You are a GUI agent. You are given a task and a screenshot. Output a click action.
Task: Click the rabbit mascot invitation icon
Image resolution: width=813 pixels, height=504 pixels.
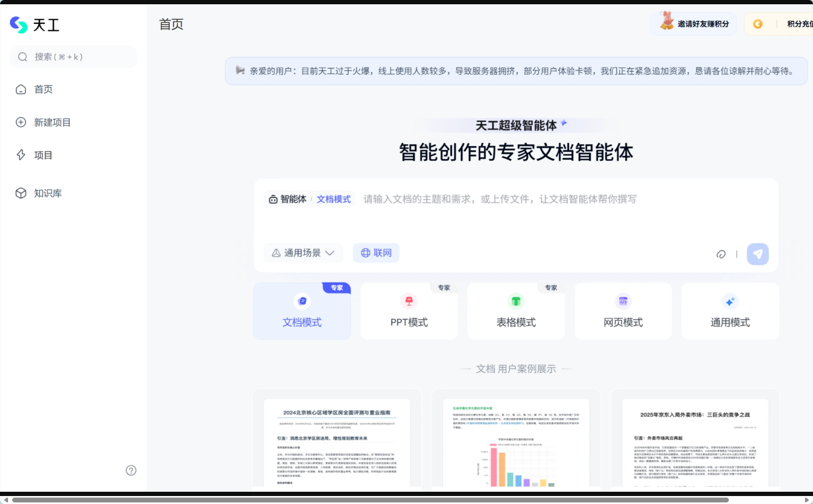coord(666,21)
